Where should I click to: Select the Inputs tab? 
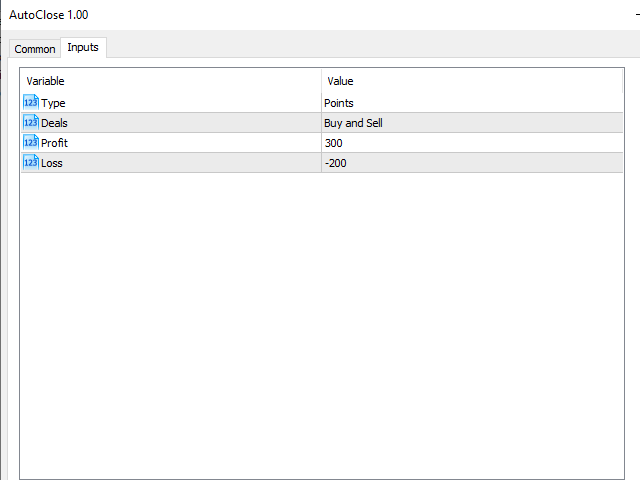click(x=83, y=47)
